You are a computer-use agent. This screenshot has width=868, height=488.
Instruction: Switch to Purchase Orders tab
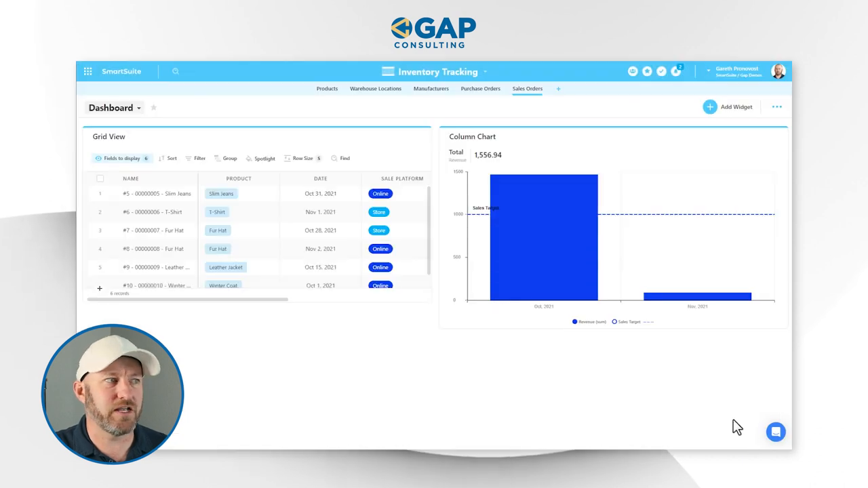tap(481, 89)
